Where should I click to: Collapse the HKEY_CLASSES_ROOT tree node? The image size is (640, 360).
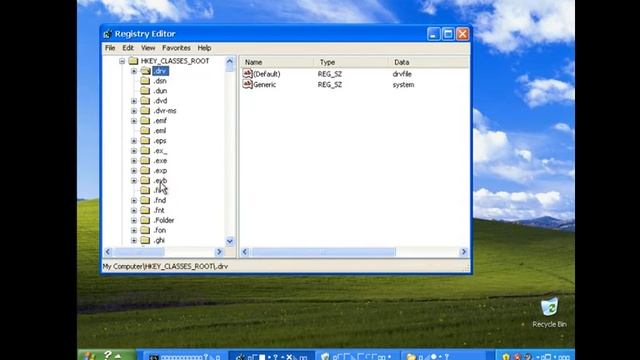(122, 61)
